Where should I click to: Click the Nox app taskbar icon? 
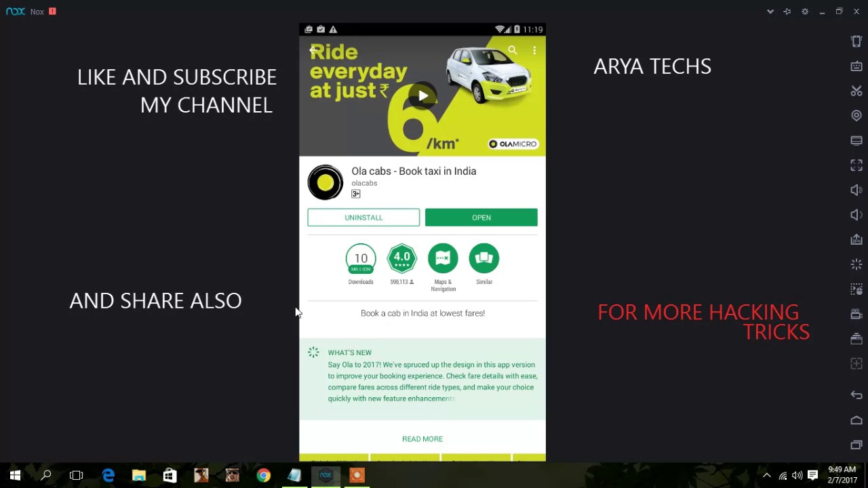325,476
